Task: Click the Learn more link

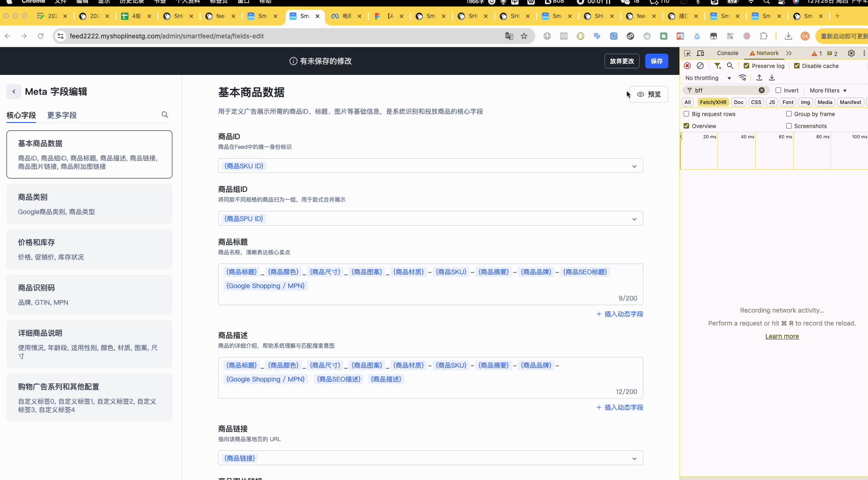Action: [x=782, y=336]
